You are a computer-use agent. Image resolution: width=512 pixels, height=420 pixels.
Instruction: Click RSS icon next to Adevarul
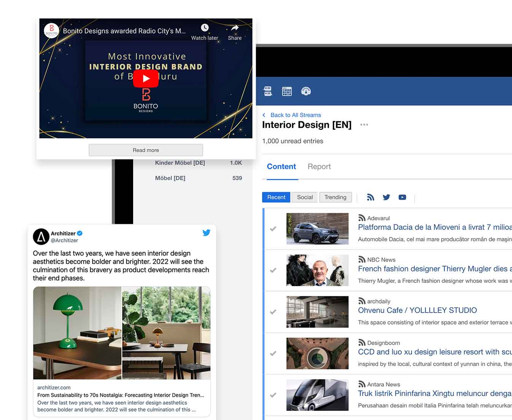coord(362,218)
